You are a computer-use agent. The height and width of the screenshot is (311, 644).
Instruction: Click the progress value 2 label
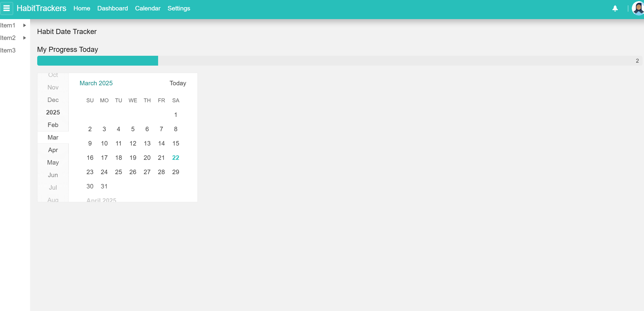[637, 61]
